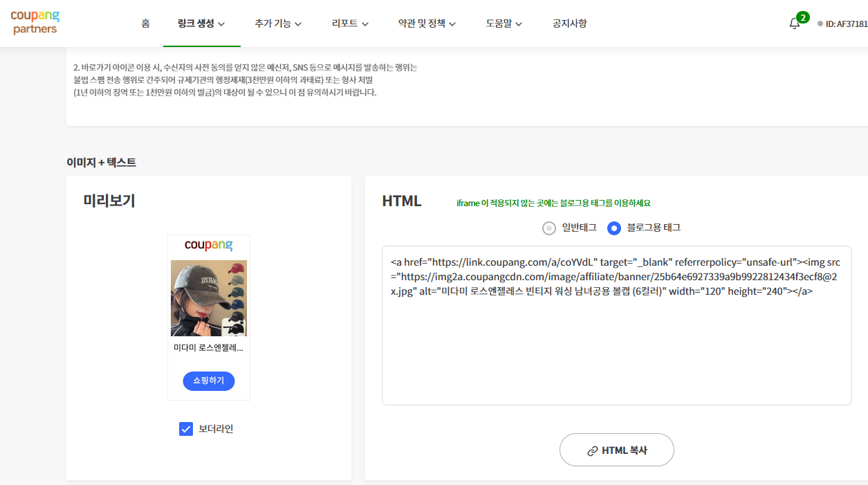Expand the 리포트 dropdown
The height and width of the screenshot is (485, 868).
[344, 23]
